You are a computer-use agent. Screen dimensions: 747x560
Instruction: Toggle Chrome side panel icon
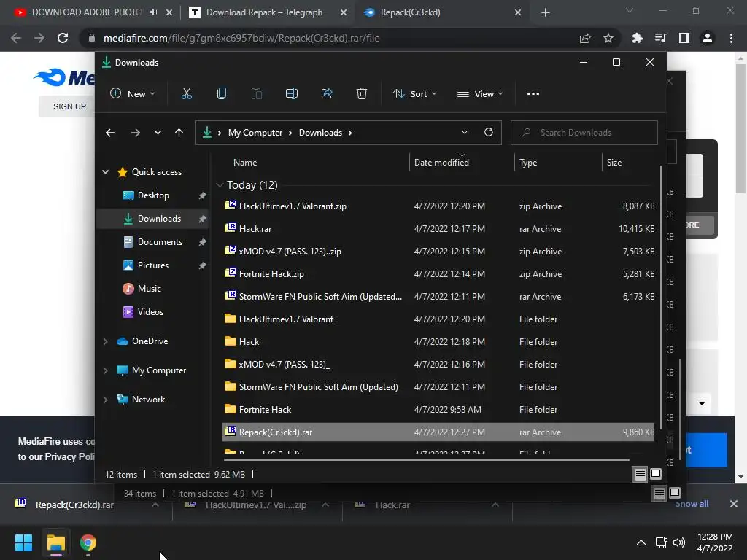pyautogui.click(x=684, y=38)
